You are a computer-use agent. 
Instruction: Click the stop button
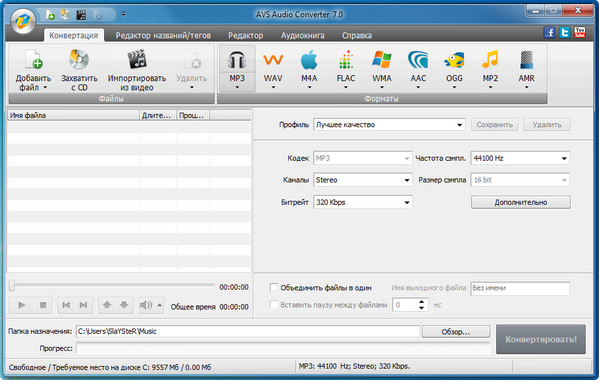(x=43, y=305)
